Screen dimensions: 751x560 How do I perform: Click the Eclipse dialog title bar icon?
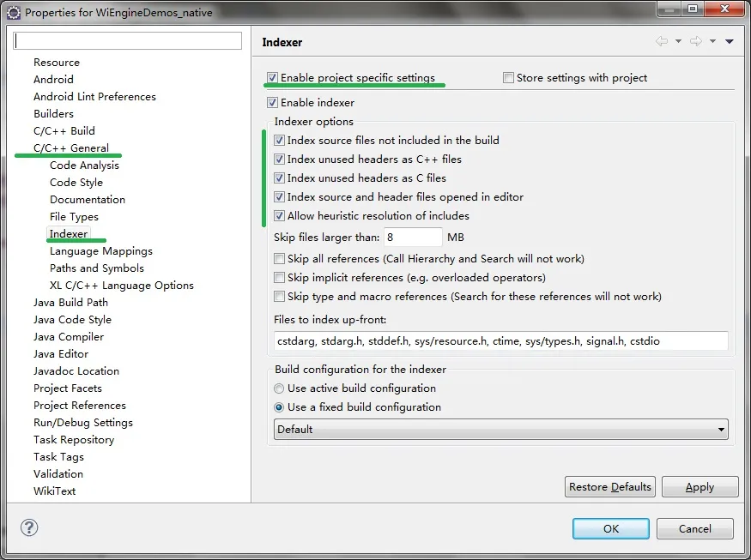(x=14, y=13)
